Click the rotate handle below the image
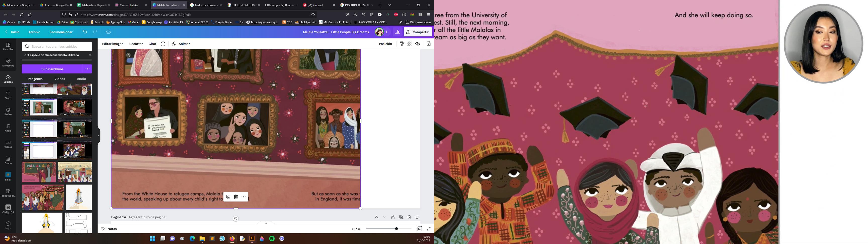 tap(236, 219)
